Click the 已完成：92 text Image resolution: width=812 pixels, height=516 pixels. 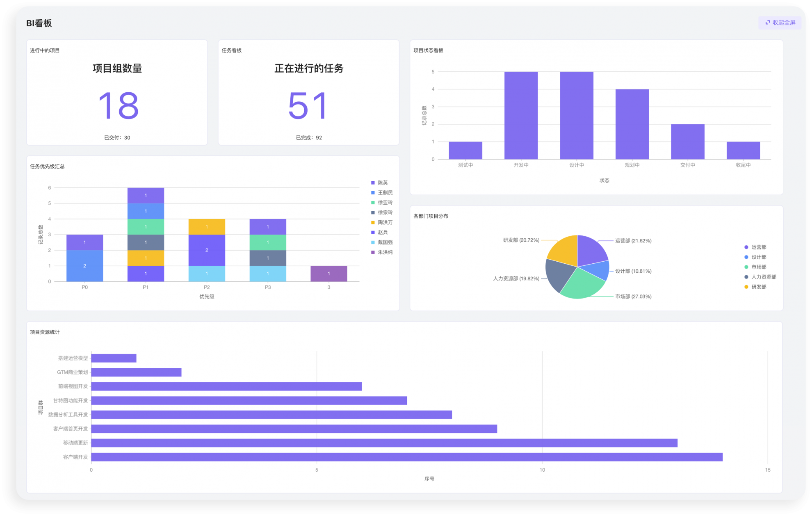(x=309, y=137)
